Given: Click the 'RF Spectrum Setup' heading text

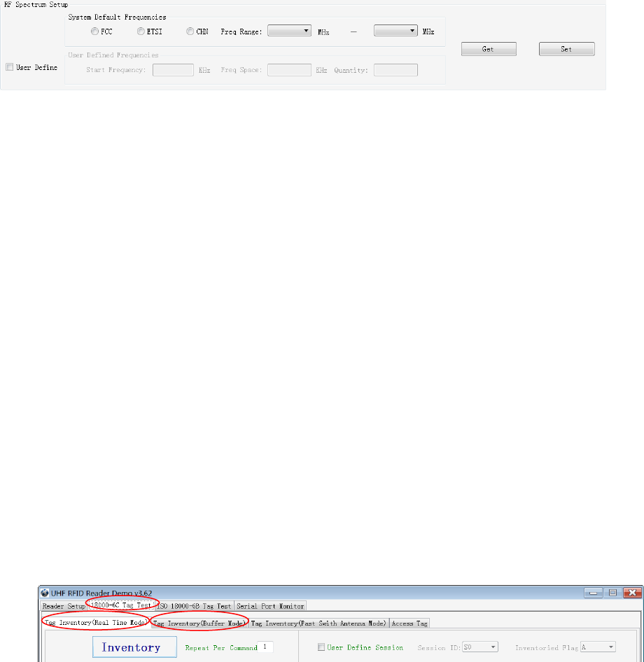Looking at the screenshot, I should (x=36, y=5).
